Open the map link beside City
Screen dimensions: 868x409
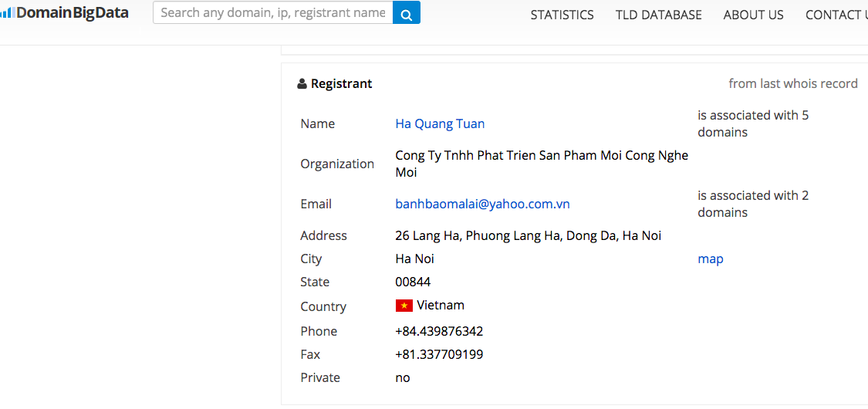point(711,259)
